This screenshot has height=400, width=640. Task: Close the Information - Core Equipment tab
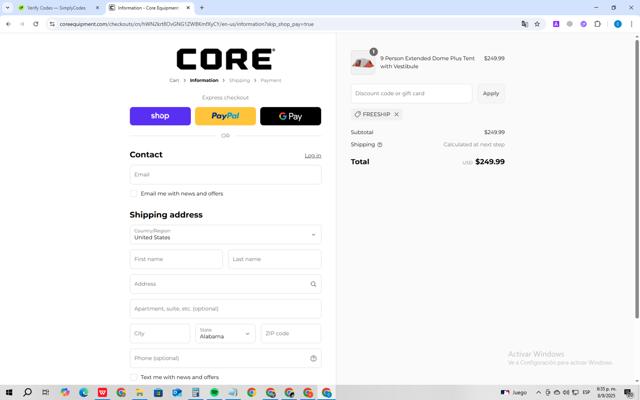point(188,8)
